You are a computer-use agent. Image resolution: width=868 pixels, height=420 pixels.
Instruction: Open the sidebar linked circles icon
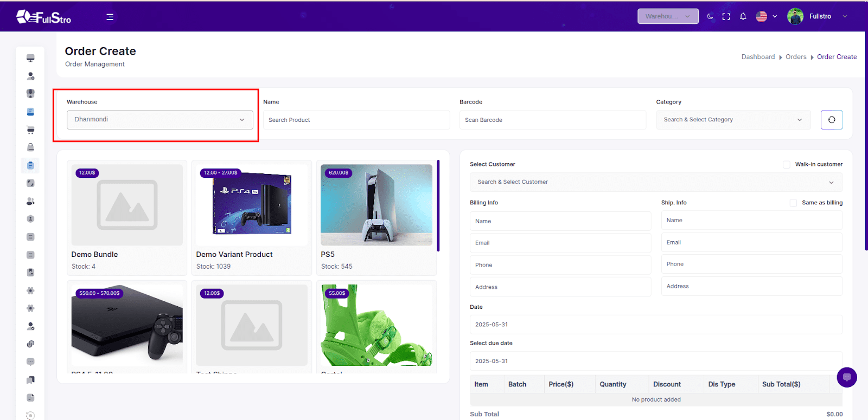click(30, 344)
